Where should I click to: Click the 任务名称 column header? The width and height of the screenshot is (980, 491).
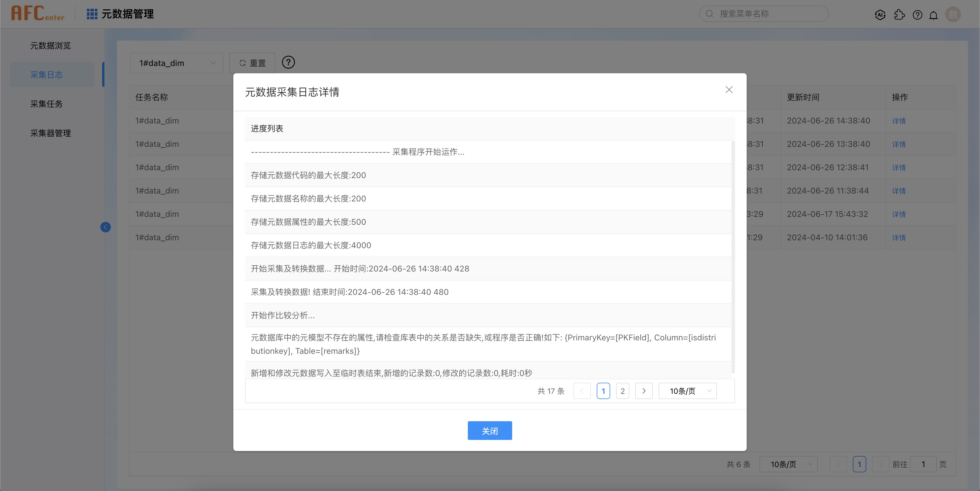[151, 97]
